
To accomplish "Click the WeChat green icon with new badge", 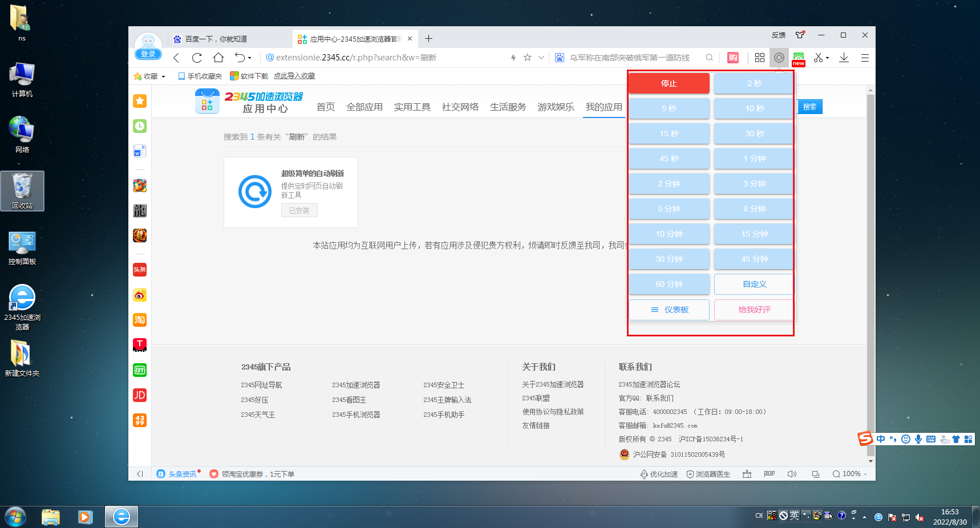I will [799, 58].
